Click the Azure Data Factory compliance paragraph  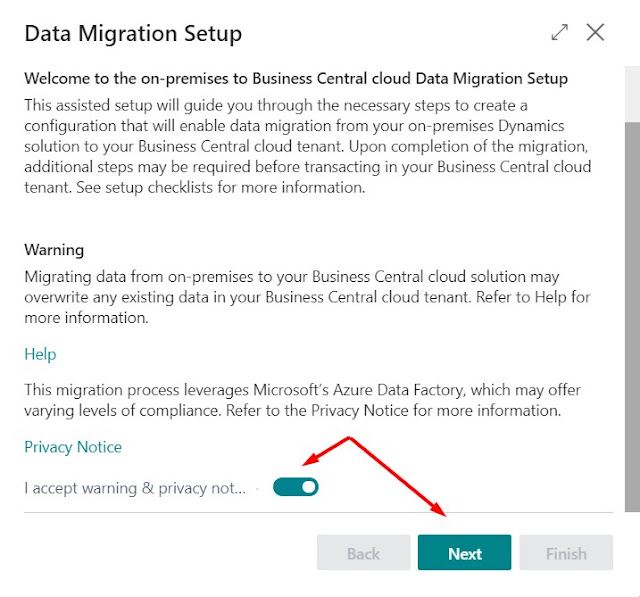tap(302, 400)
